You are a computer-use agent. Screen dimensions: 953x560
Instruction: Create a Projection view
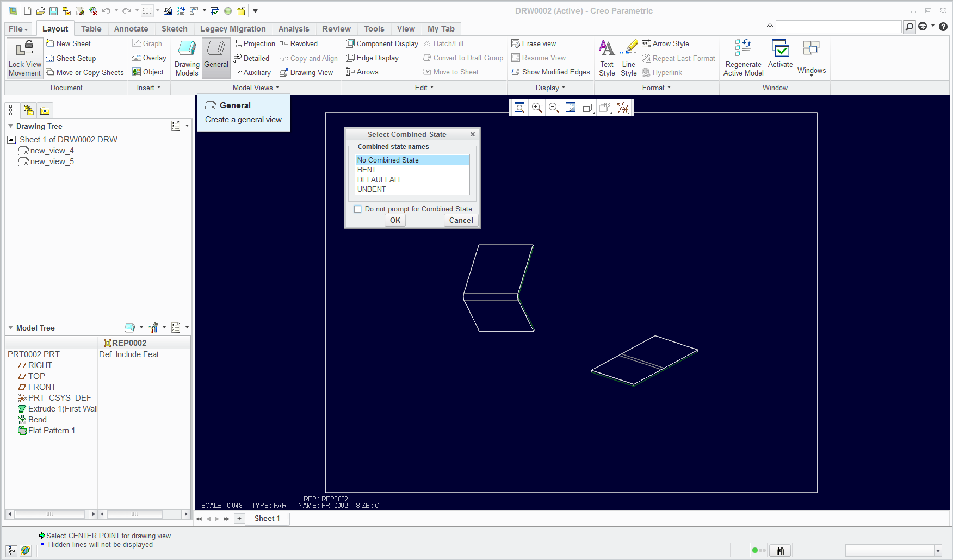click(254, 43)
